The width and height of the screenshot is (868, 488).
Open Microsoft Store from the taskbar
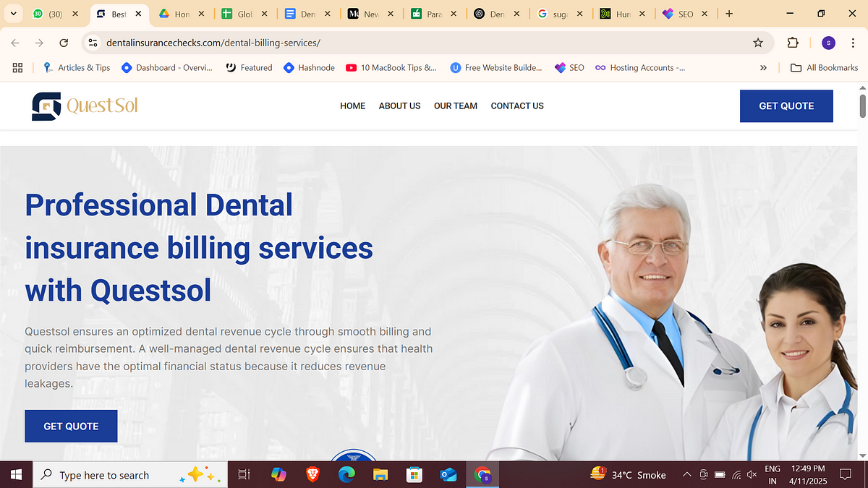click(414, 475)
